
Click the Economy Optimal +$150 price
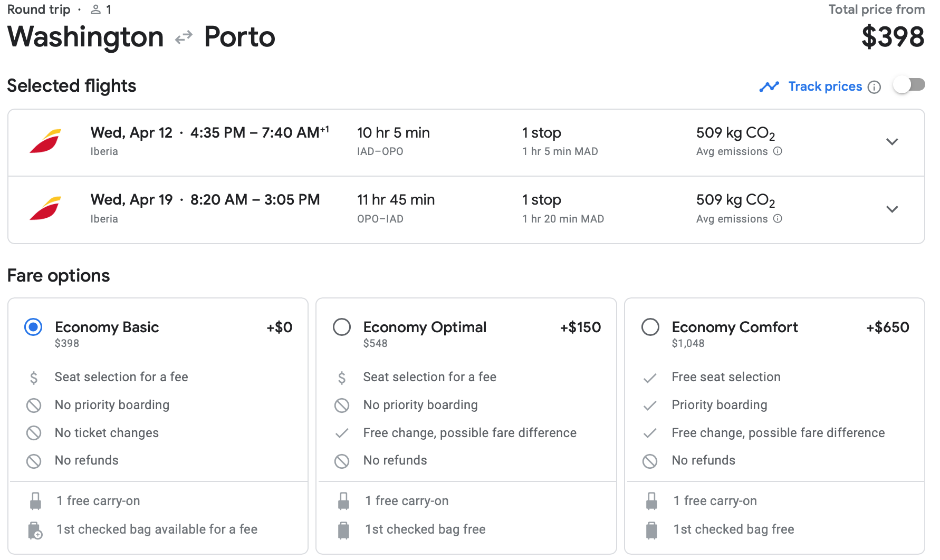[x=580, y=327]
